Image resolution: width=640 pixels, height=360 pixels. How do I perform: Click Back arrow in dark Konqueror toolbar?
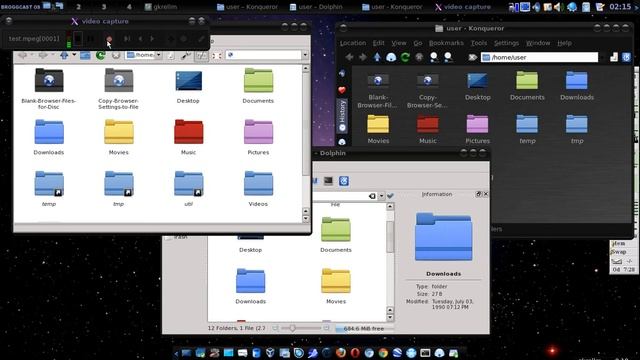[349, 57]
